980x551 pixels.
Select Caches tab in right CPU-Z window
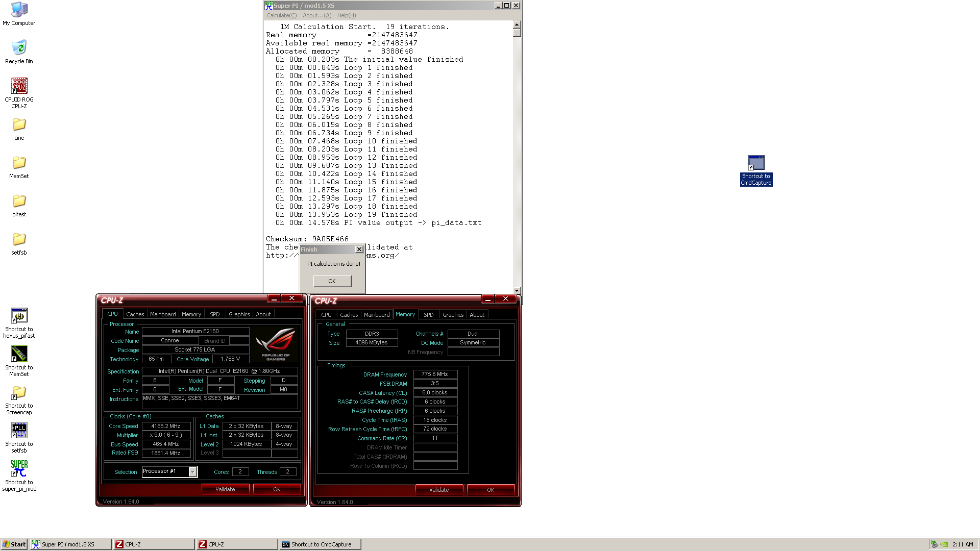[x=349, y=315]
